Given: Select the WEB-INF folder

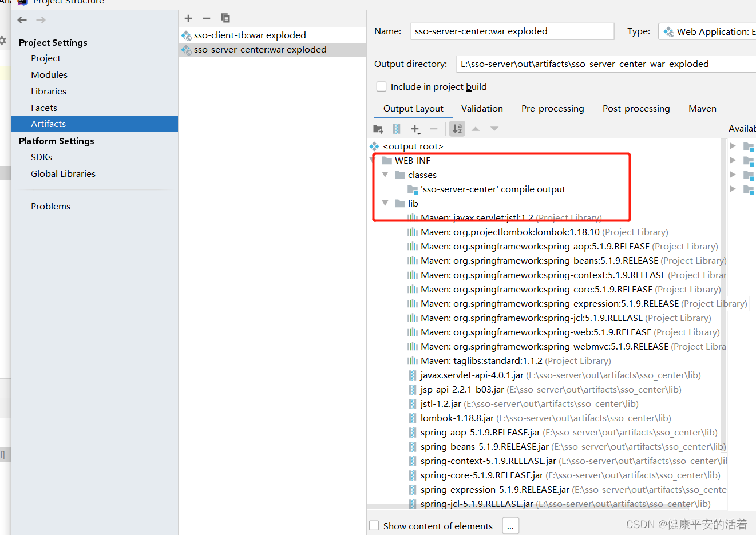Looking at the screenshot, I should (412, 160).
